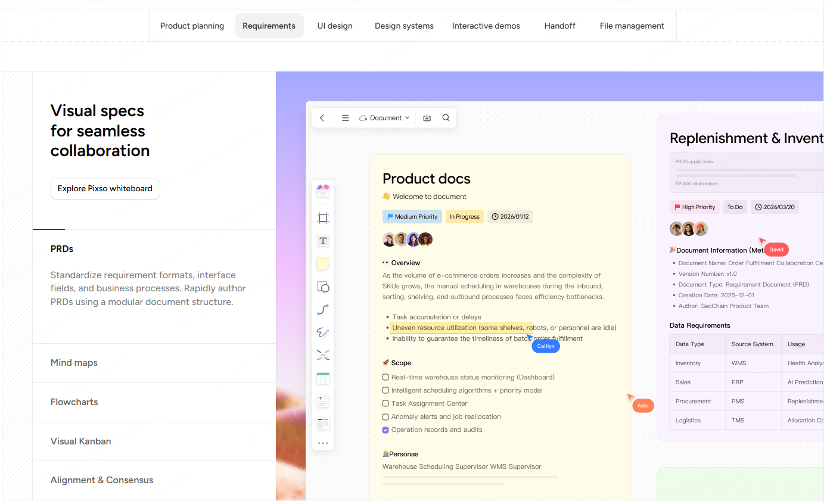This screenshot has width=827, height=504.
Task: Click the back arrow in document toolbar
Action: click(x=322, y=118)
